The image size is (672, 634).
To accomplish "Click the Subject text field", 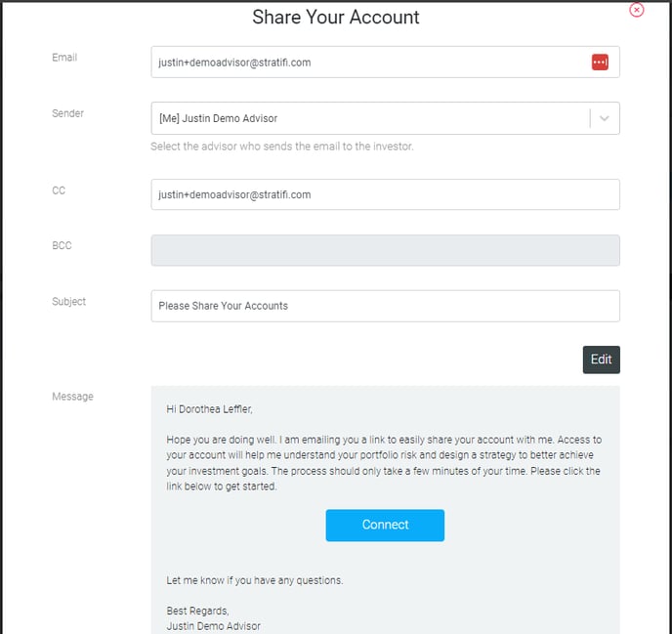I will coord(385,306).
